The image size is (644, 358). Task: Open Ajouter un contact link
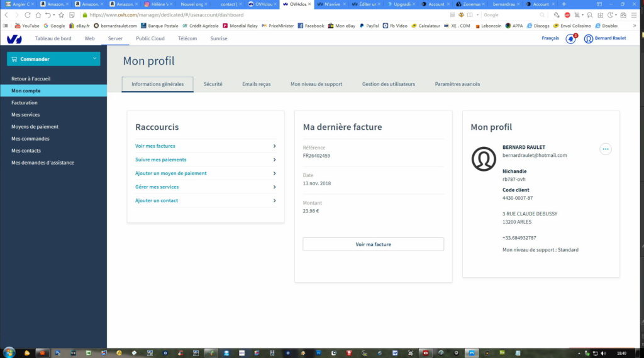coord(157,200)
